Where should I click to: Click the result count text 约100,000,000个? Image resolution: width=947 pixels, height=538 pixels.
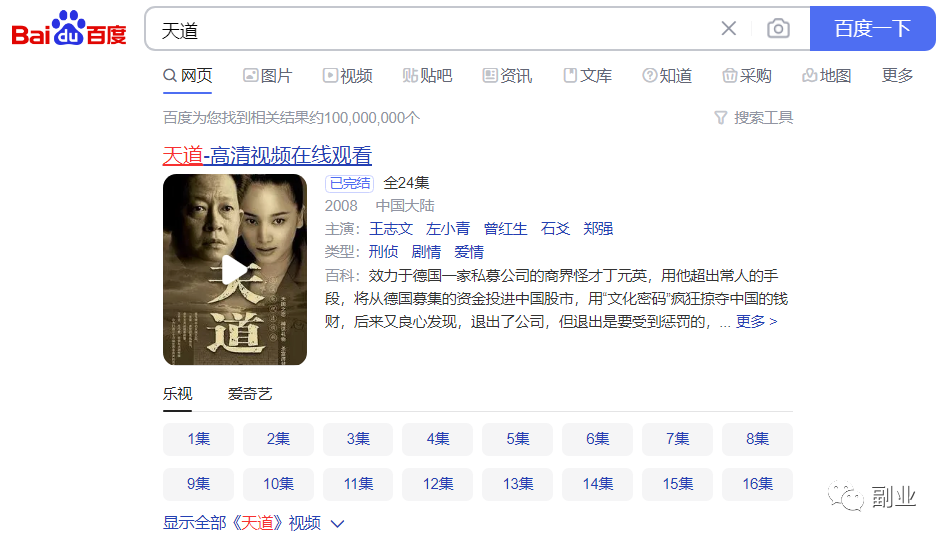click(365, 118)
